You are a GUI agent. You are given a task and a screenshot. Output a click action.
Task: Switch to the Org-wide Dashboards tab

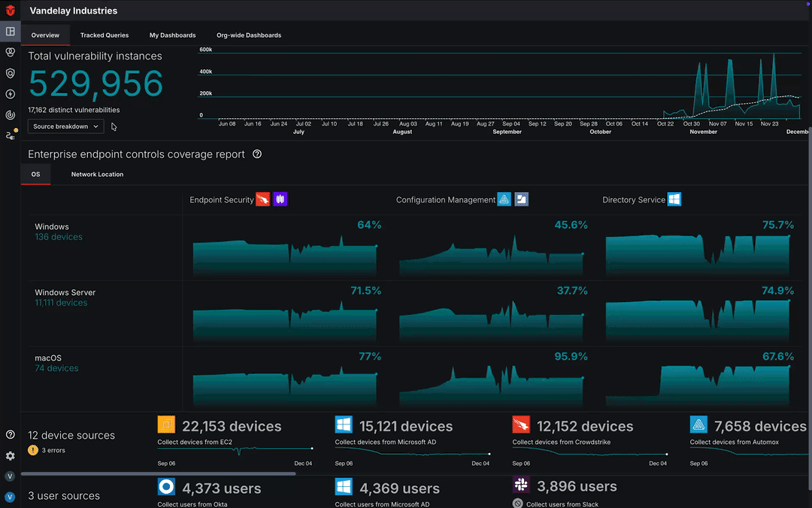(x=248, y=35)
